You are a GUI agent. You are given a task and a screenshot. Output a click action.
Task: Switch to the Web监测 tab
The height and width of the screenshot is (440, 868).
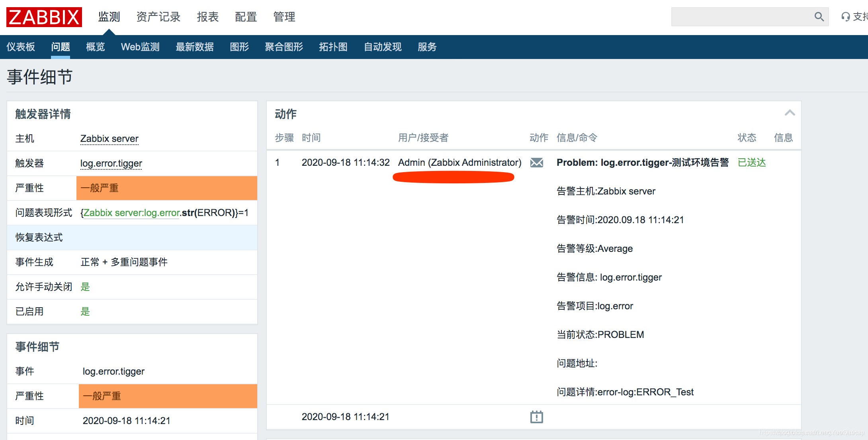point(140,47)
